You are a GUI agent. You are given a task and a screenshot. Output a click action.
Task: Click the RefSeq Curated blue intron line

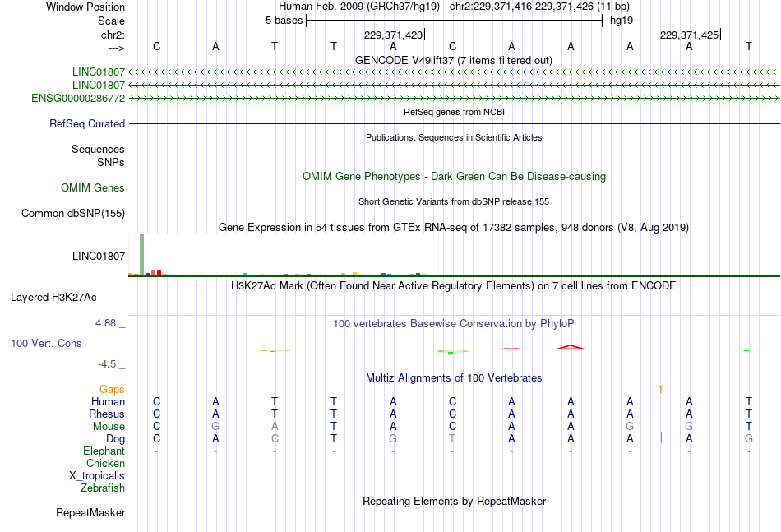[x=455, y=123]
